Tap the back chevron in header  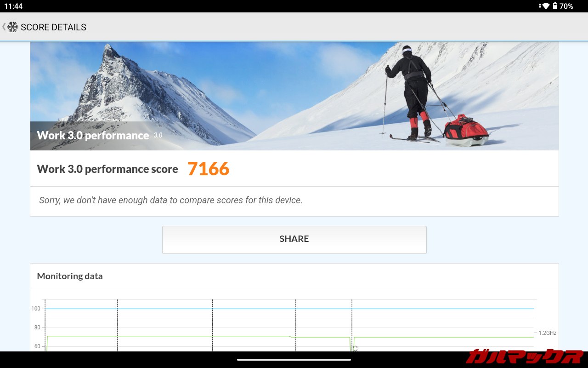tap(4, 27)
